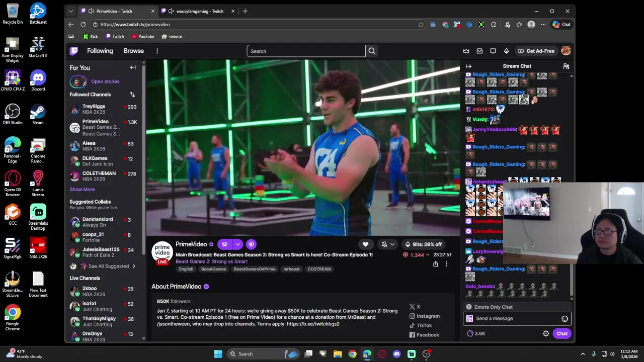This screenshot has width=644, height=362.
Task: Open the Twitch home logo
Action: [74, 51]
